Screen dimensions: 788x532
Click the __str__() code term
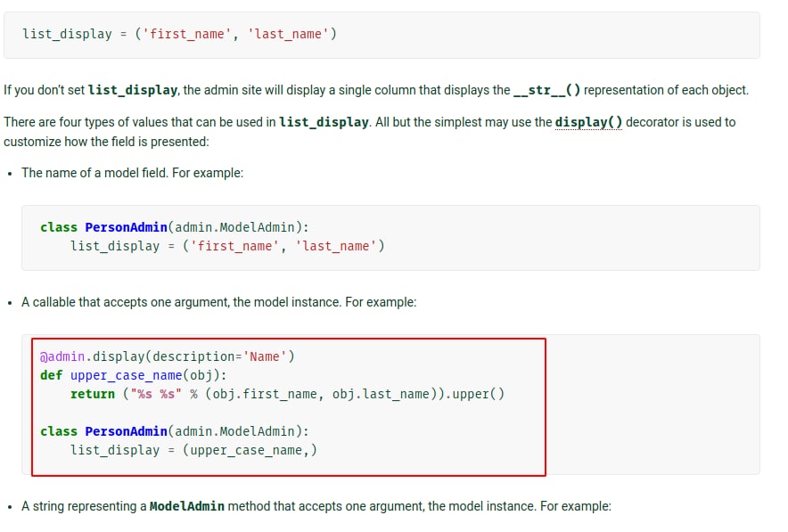pyautogui.click(x=546, y=90)
